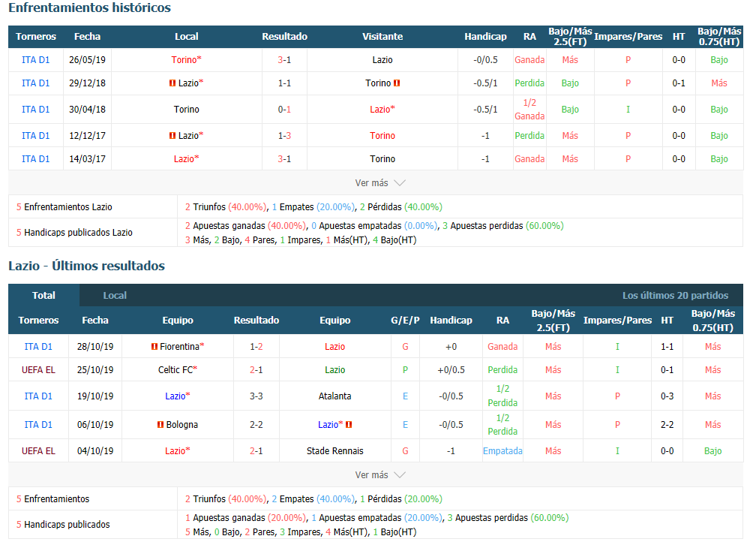Screen dimensions: 756x542
Task: Open visiting Torino team in 12/12/17 row
Action: [x=382, y=136]
